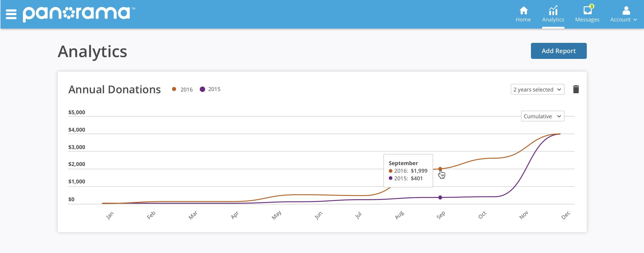Click the Annual Donations title
Viewport: 644px width, 253px height.
pos(114,89)
